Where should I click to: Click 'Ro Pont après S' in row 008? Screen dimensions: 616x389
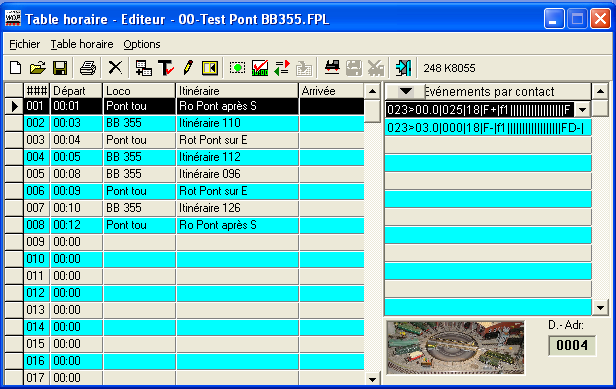point(237,225)
